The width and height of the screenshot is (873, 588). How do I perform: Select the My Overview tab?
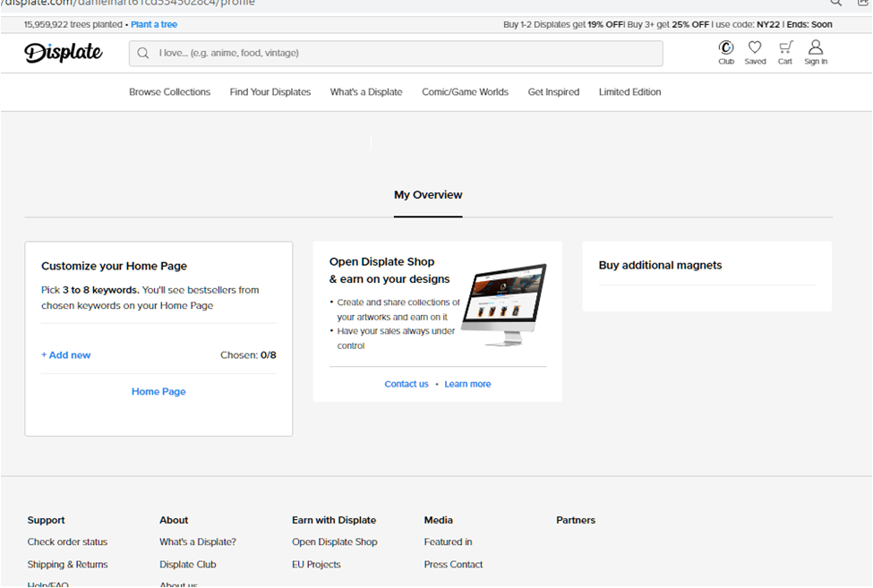(428, 195)
